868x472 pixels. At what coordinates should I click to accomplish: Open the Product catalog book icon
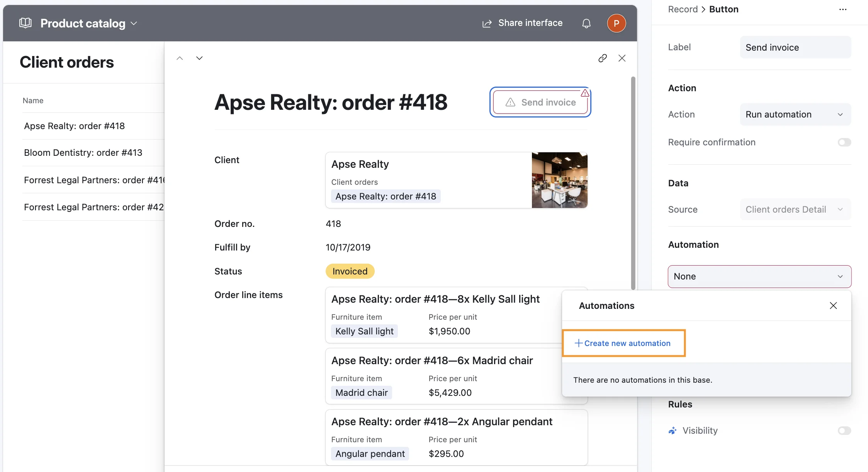pyautogui.click(x=25, y=23)
